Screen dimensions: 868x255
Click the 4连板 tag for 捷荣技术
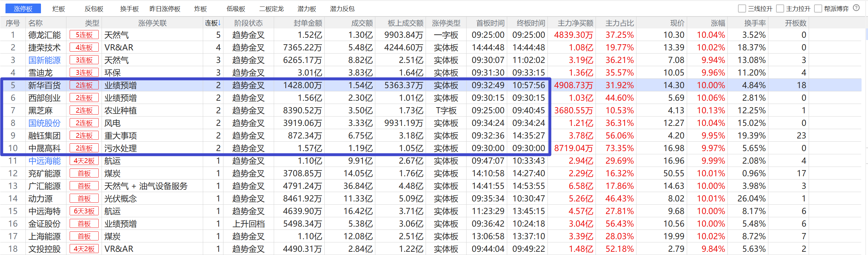84,47
